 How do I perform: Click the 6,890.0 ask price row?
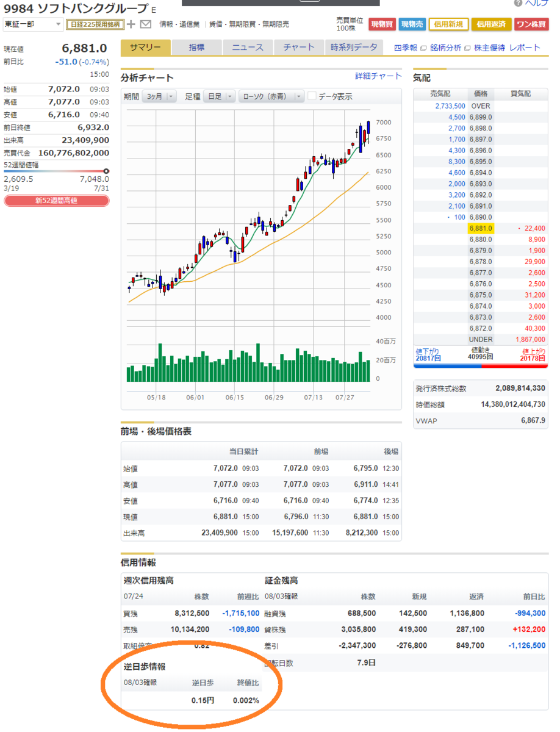pos(481,217)
